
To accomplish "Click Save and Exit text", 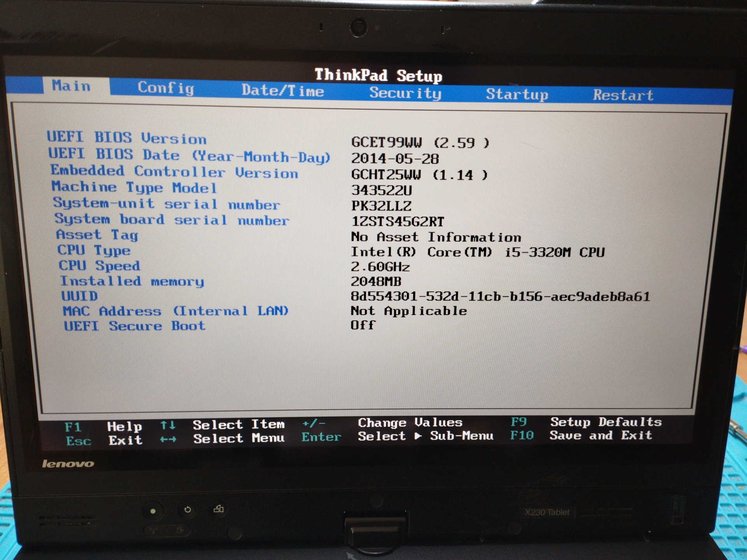I will (x=601, y=435).
